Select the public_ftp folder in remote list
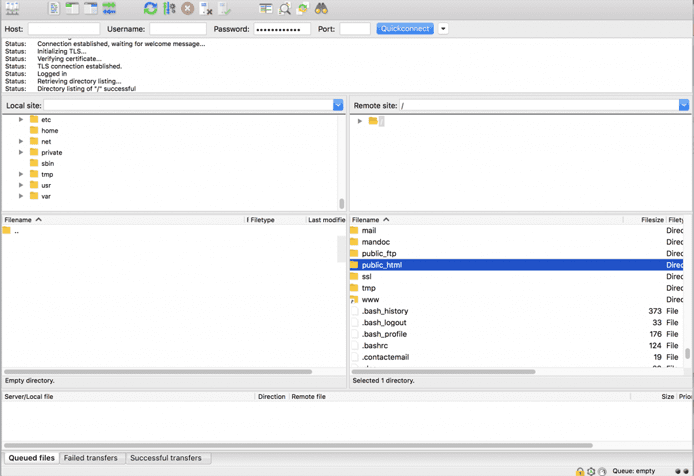The height and width of the screenshot is (476, 694). [379, 254]
